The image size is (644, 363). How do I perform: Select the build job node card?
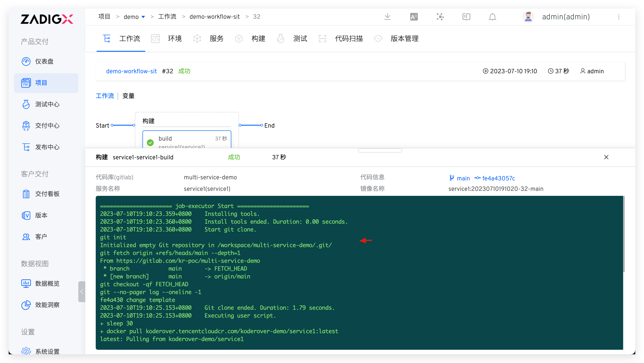pyautogui.click(x=186, y=139)
